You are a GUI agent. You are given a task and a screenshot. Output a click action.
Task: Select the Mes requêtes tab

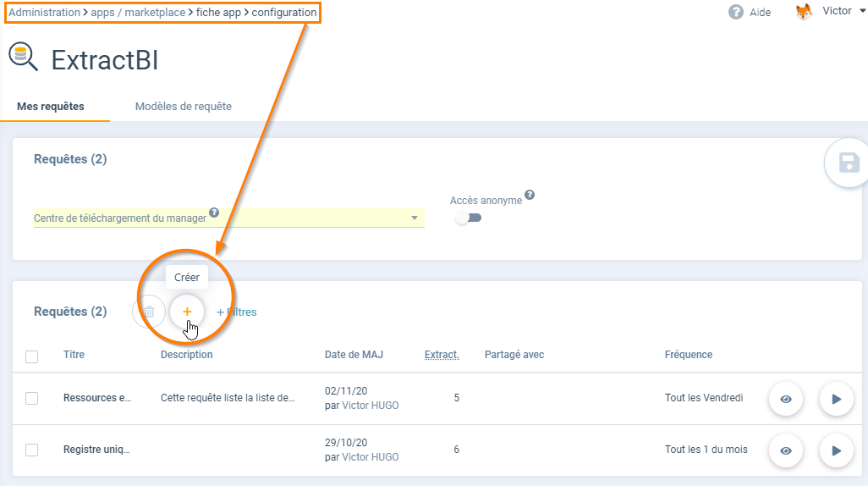coord(51,107)
